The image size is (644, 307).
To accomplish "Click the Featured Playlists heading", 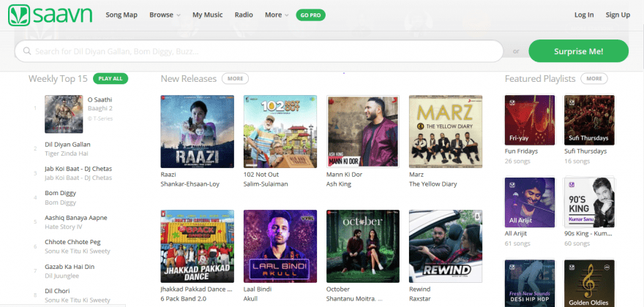I will [x=540, y=78].
